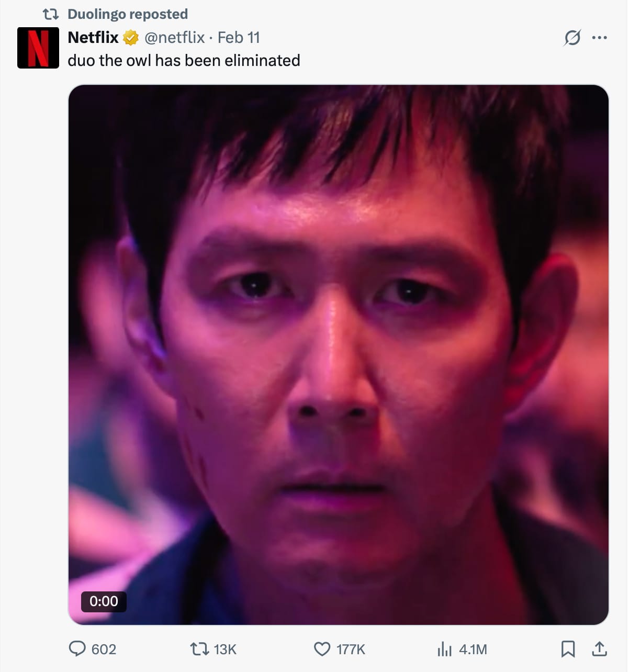Open the Duolingo reposted link
The height and width of the screenshot is (672, 629).
coord(128,14)
